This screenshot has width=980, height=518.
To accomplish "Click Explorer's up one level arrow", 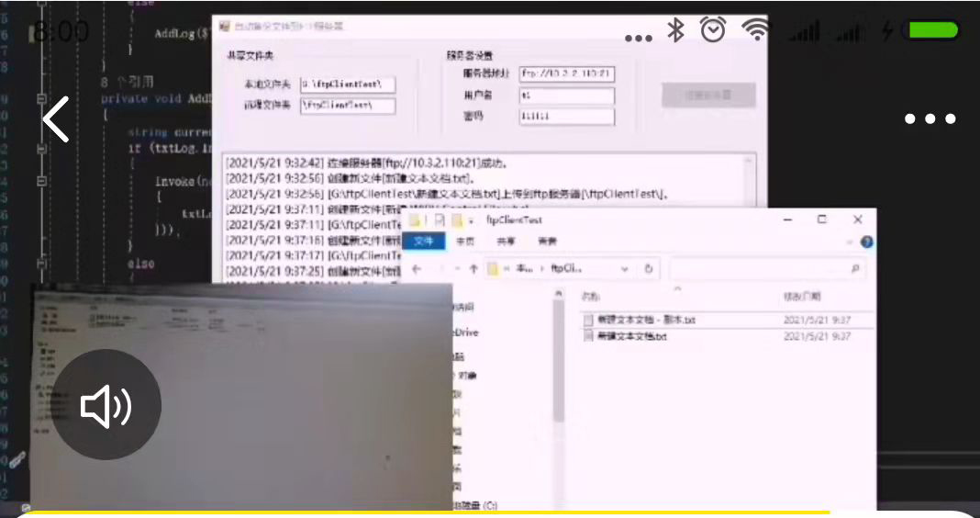I will (x=473, y=269).
